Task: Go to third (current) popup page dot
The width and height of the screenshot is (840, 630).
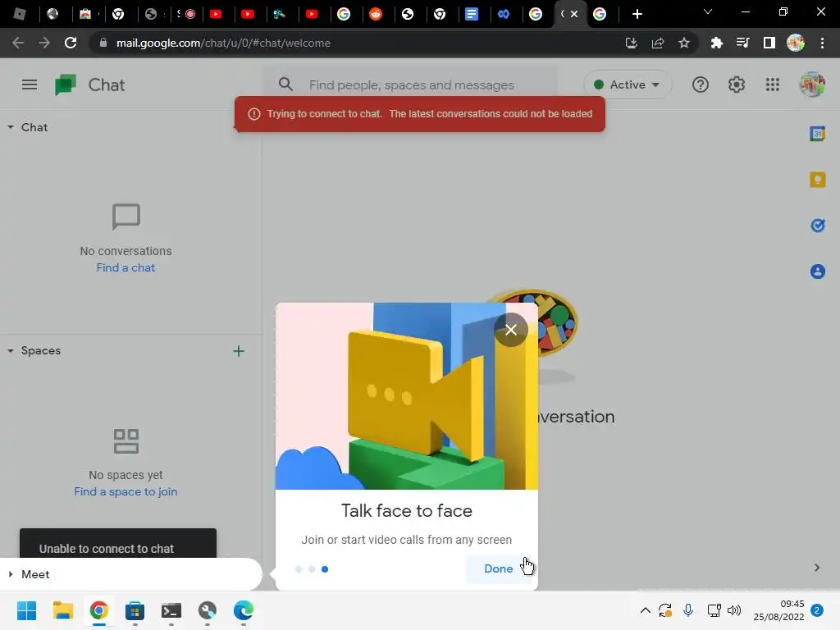Action: tap(325, 569)
